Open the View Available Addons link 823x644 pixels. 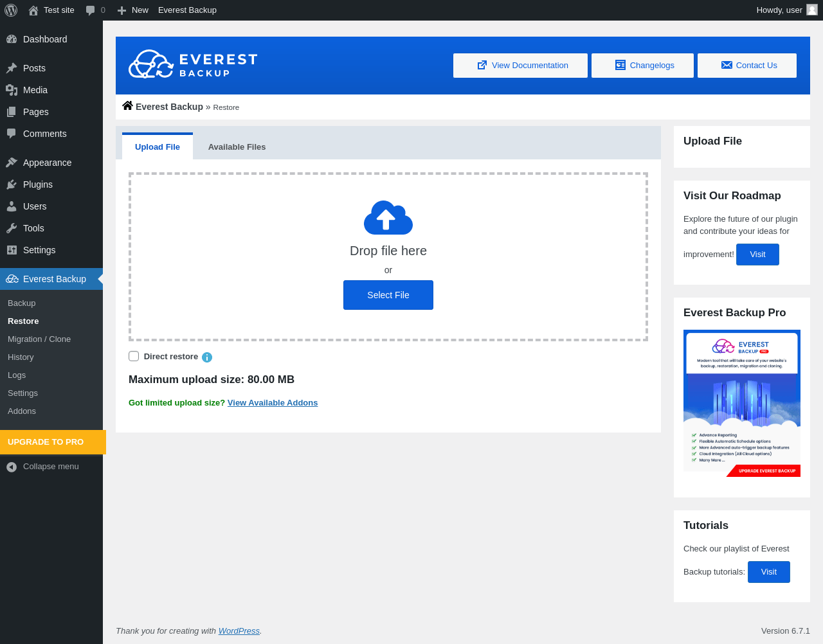pos(273,403)
